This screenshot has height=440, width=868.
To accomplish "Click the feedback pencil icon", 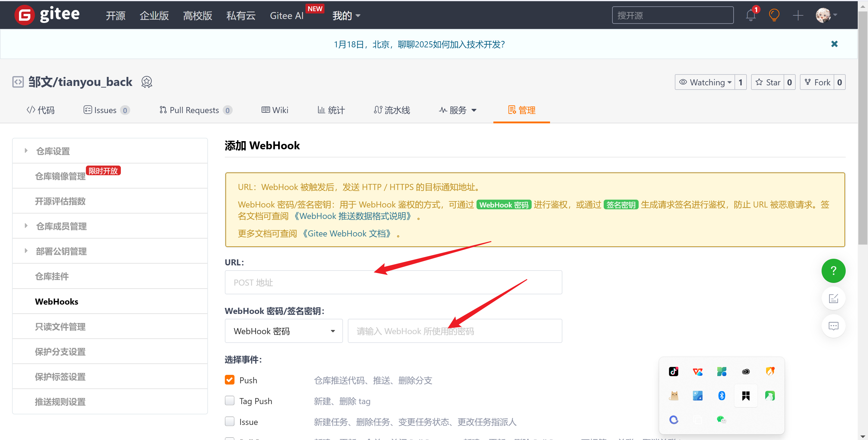I will pos(833,298).
